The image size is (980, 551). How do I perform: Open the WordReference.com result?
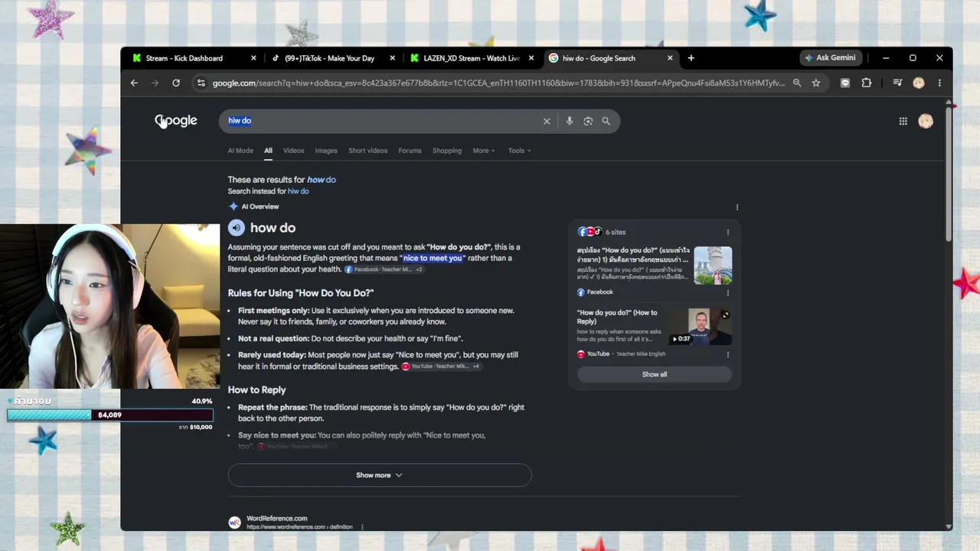tap(276, 519)
